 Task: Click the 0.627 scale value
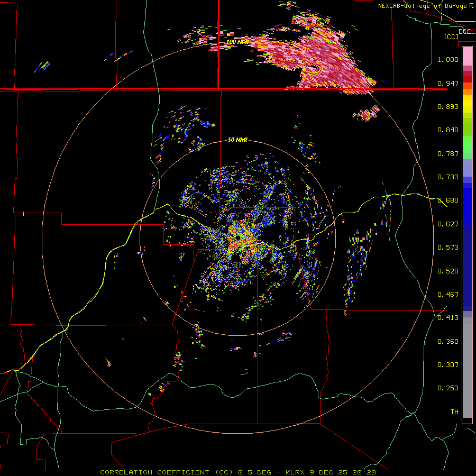pos(448,224)
